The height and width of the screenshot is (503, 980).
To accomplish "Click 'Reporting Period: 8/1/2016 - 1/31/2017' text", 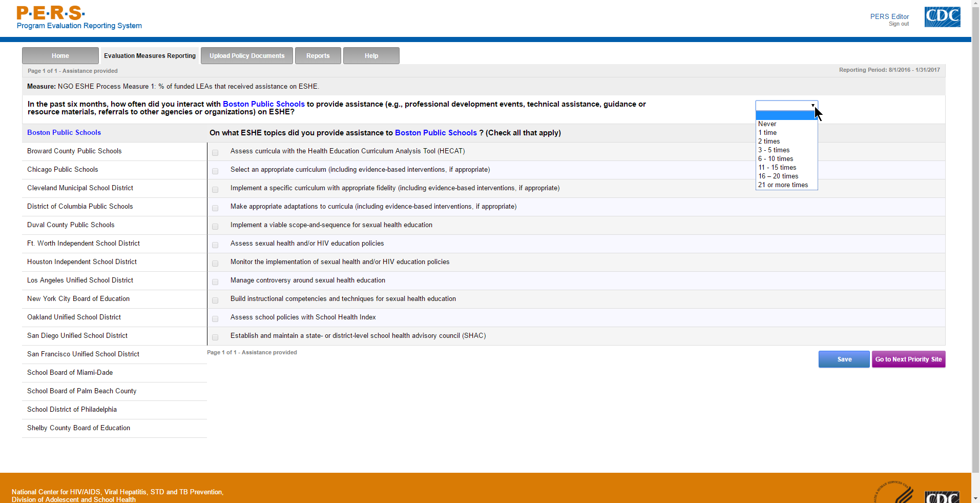I will 889,70.
